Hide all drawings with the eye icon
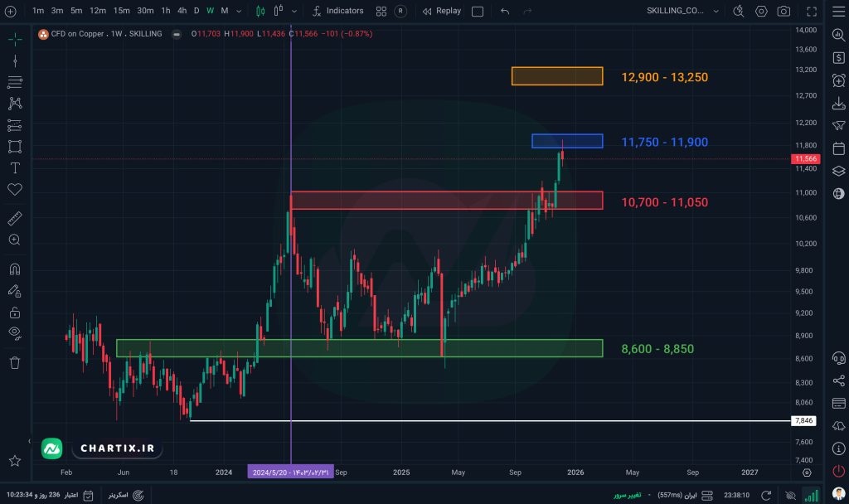The height and width of the screenshot is (504, 849). pyautogui.click(x=14, y=333)
